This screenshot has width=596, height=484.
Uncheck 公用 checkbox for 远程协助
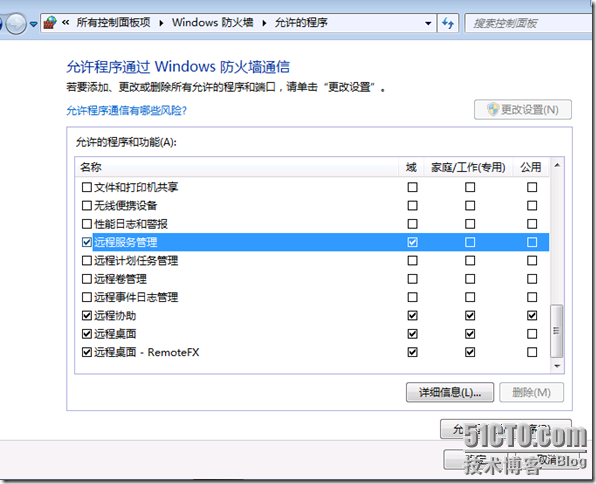(532, 316)
